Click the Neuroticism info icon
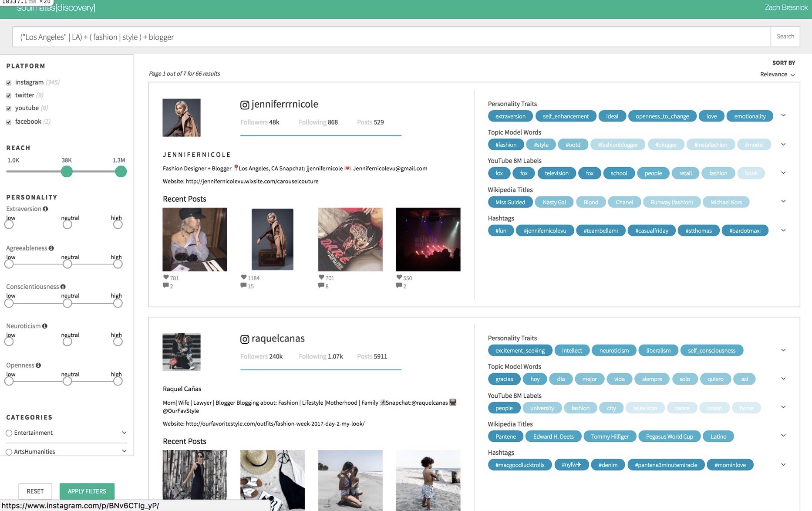The width and height of the screenshot is (812, 511). pos(45,326)
